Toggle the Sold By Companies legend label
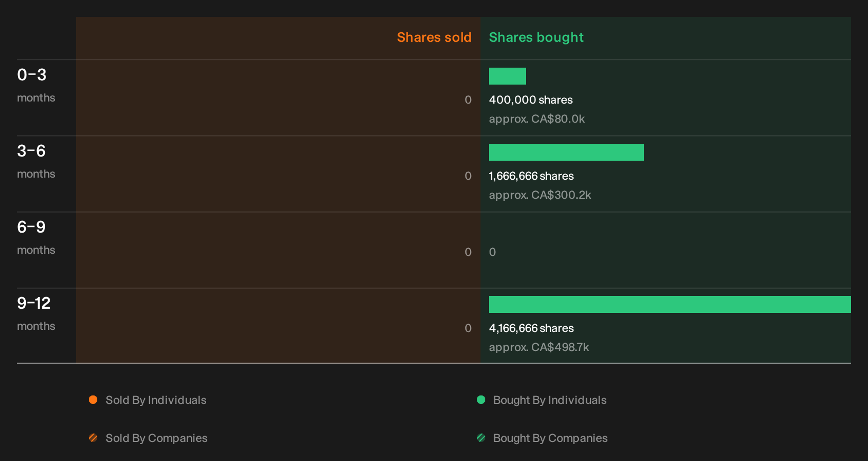The width and height of the screenshot is (868, 461). pos(156,438)
